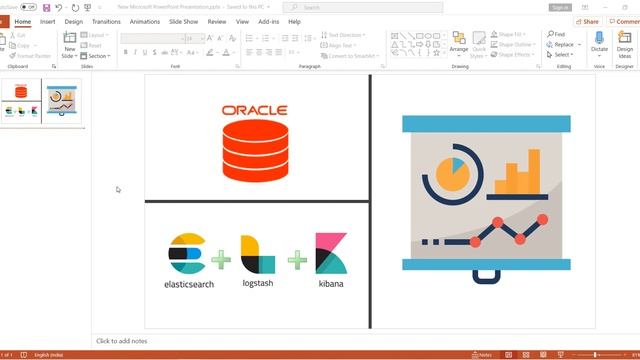Select the oval shape in gallery
Viewport: 640px width, 360px height.
(428, 36)
